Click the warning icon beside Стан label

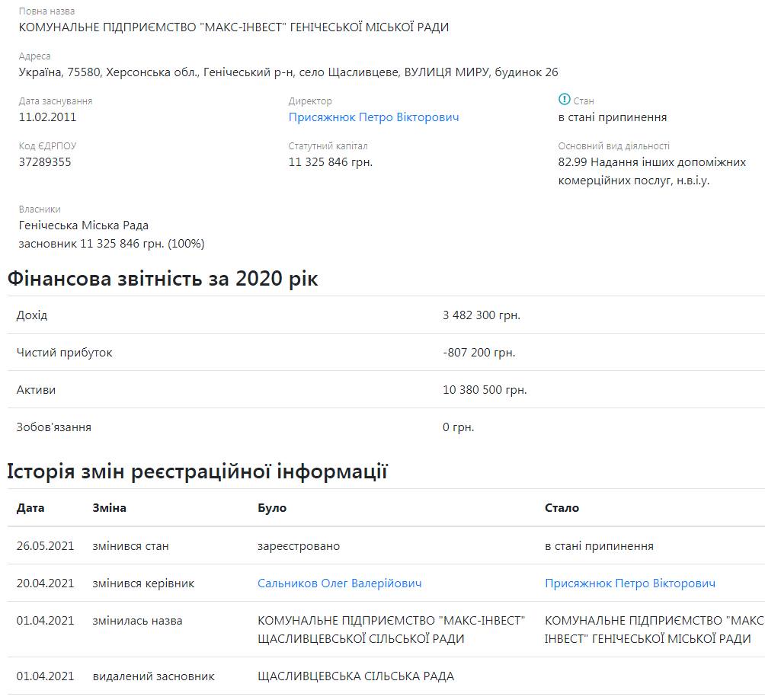click(x=564, y=100)
